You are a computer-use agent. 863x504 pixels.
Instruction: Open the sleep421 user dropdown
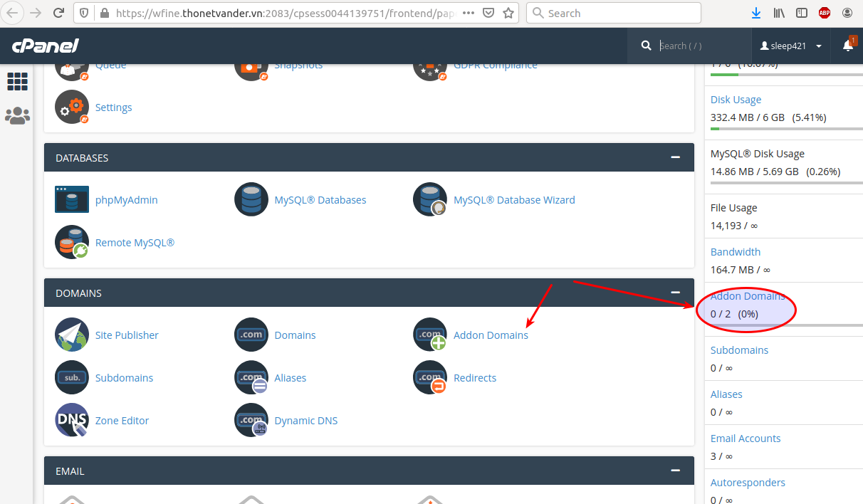coord(791,46)
